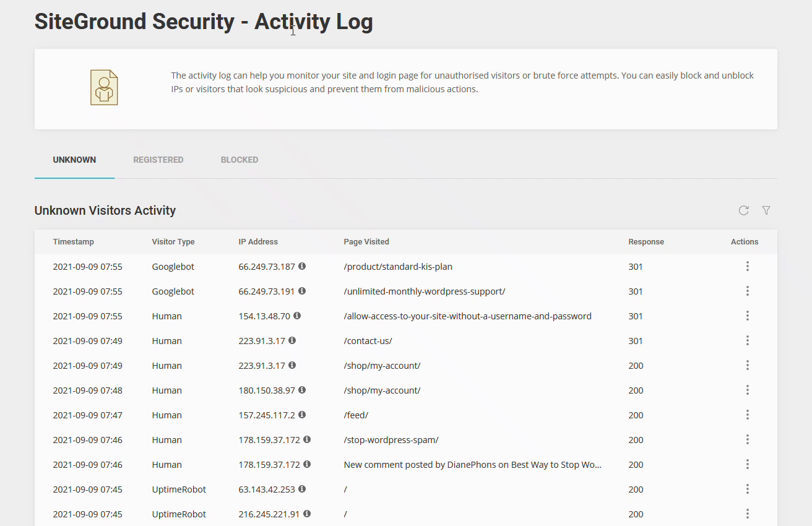This screenshot has width=812, height=526.
Task: Click the 2021-09-09 07:48 timestamp
Action: (88, 390)
